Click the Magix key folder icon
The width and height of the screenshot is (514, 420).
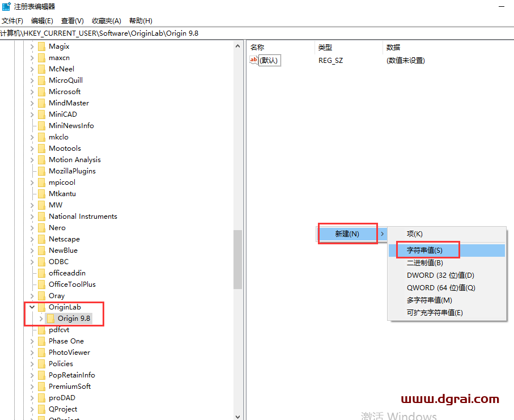click(41, 46)
